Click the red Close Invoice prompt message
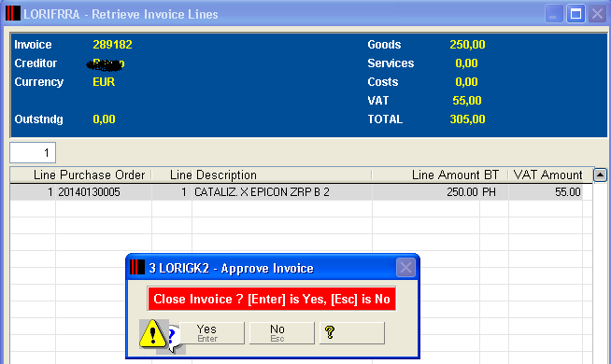The width and height of the screenshot is (611, 364). click(x=272, y=299)
